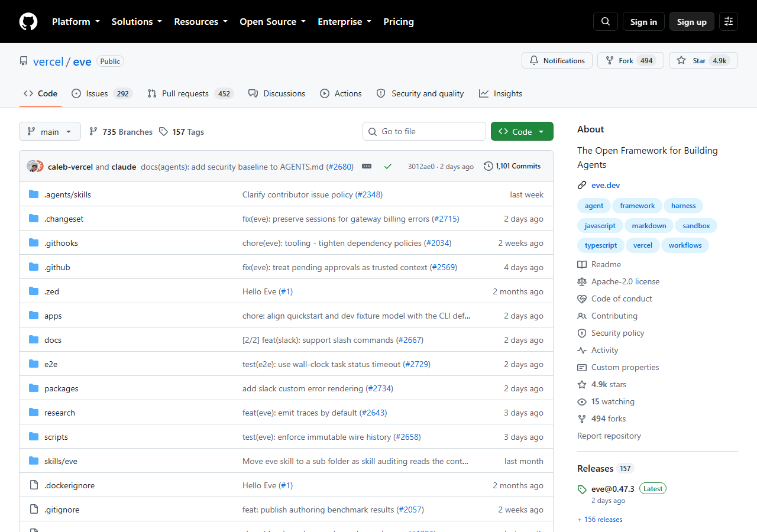Open the e2e folder name
The height and width of the screenshot is (532, 757).
(51, 364)
